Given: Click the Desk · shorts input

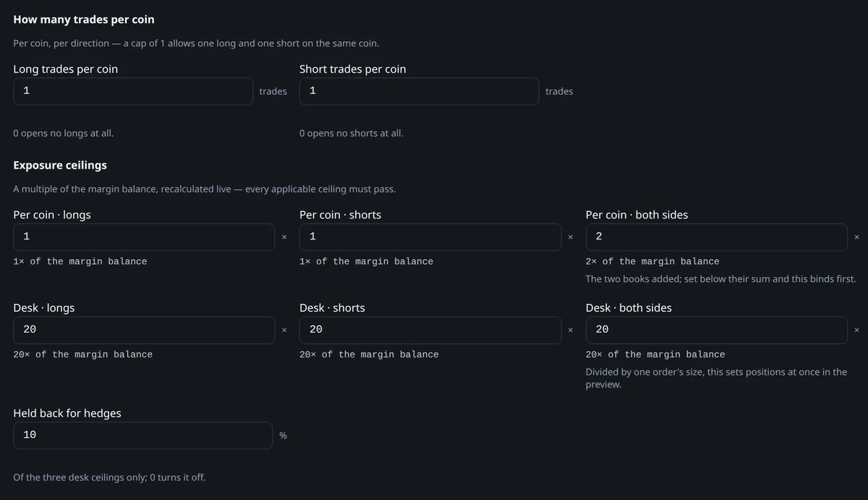Looking at the screenshot, I should [430, 330].
